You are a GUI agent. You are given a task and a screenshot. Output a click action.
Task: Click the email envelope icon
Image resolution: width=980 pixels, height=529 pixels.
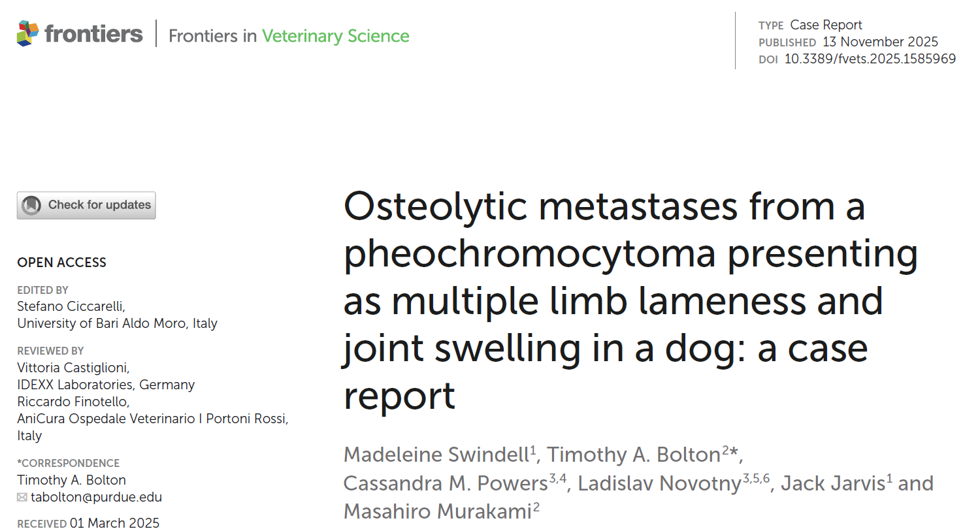click(x=22, y=497)
